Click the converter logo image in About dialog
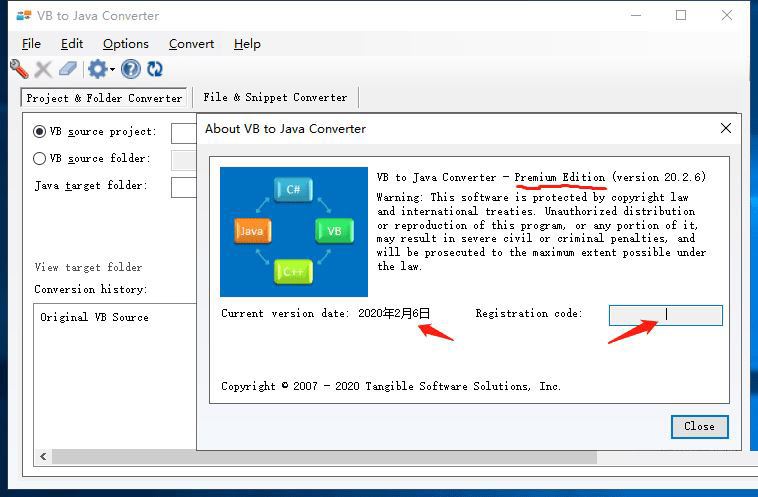This screenshot has width=758, height=497. pyautogui.click(x=294, y=232)
